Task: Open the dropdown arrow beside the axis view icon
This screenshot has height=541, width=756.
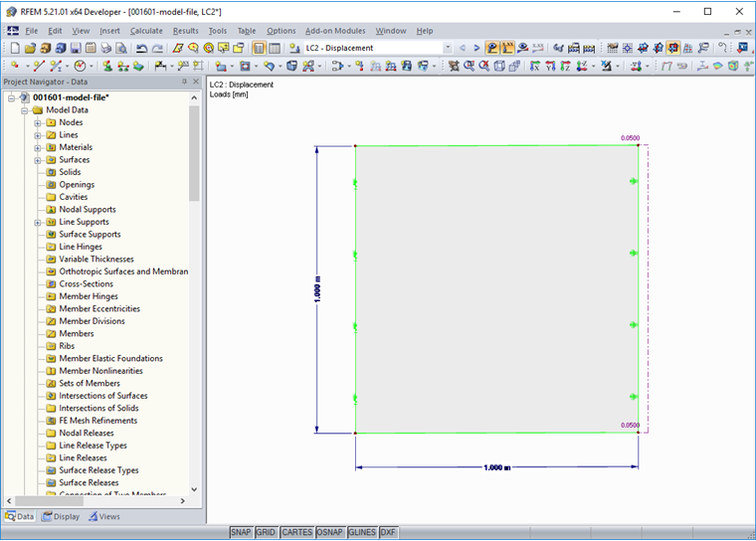Action: coord(594,66)
